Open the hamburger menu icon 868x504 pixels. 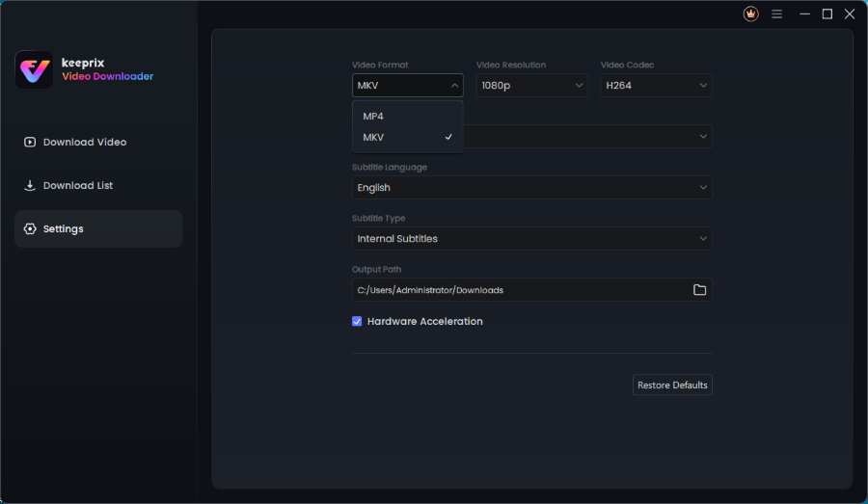776,14
